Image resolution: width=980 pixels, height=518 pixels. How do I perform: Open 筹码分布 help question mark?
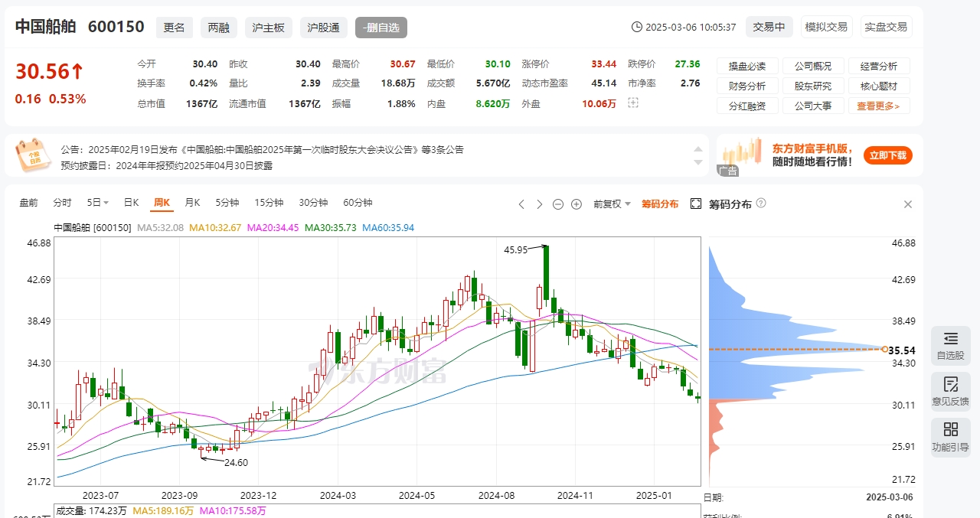[x=761, y=203]
